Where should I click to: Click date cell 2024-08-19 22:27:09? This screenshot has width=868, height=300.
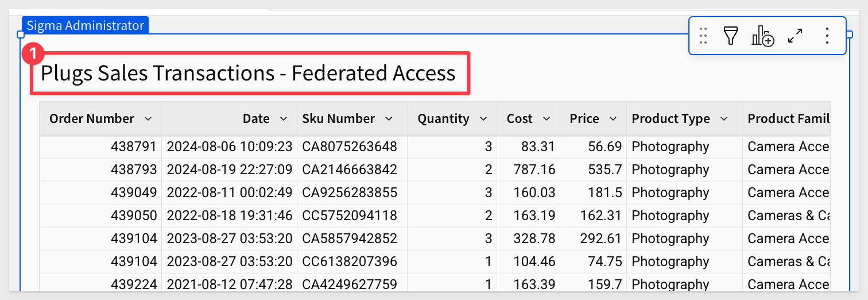[229, 170]
